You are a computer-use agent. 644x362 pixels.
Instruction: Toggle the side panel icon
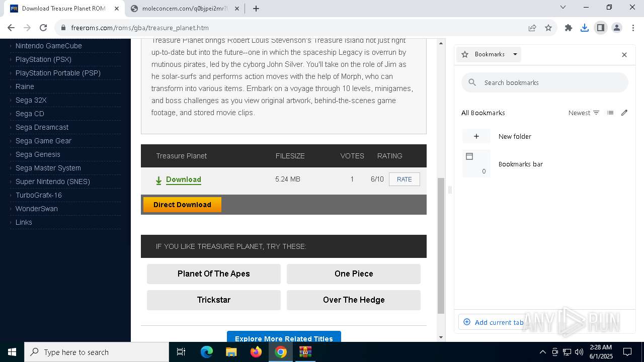click(601, 28)
